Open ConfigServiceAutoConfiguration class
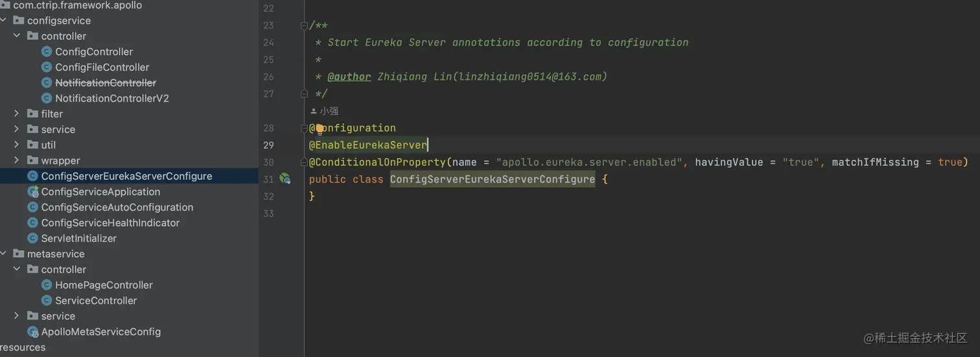The image size is (980, 357). pyautogui.click(x=117, y=207)
